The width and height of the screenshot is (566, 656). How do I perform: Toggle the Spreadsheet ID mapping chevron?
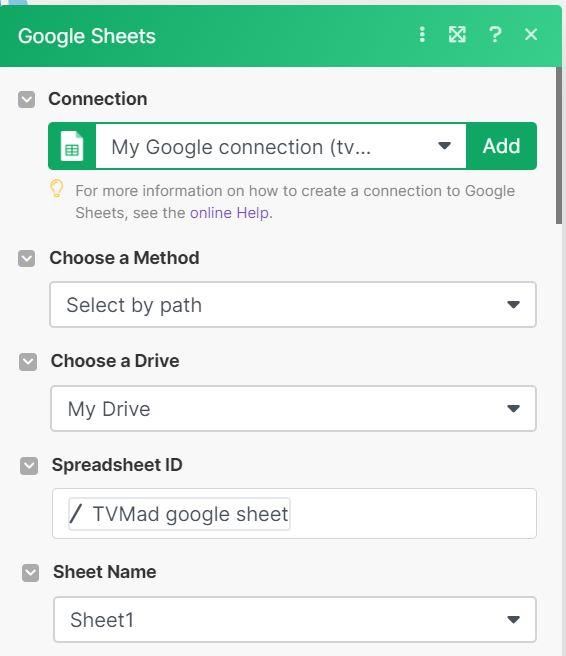click(x=29, y=466)
